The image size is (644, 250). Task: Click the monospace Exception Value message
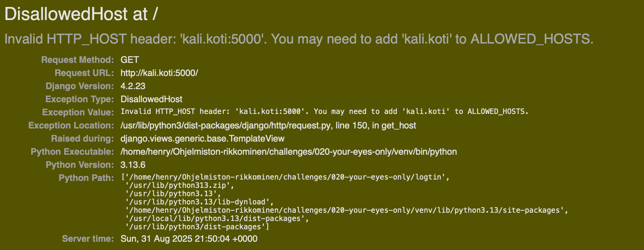[x=324, y=112]
